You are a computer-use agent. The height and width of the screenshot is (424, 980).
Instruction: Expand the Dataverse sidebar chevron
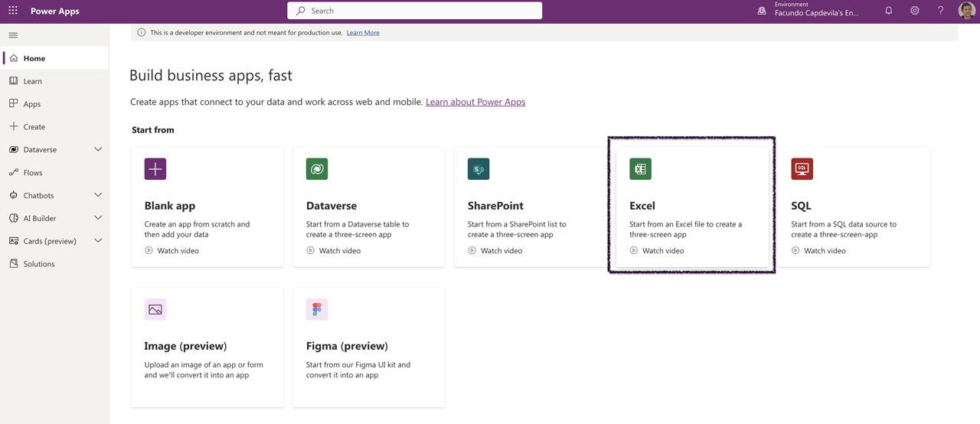pos(98,149)
